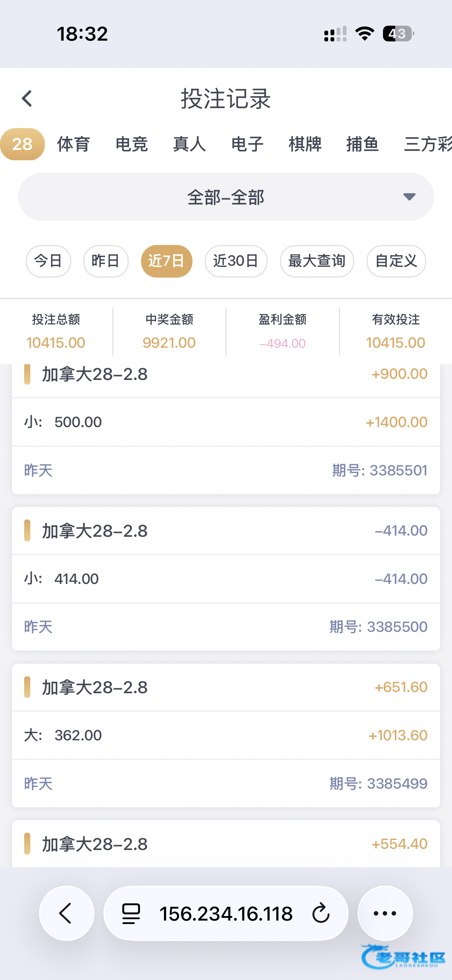Tap the active 28 category pill
Screen dimensions: 452x980
[x=22, y=144]
